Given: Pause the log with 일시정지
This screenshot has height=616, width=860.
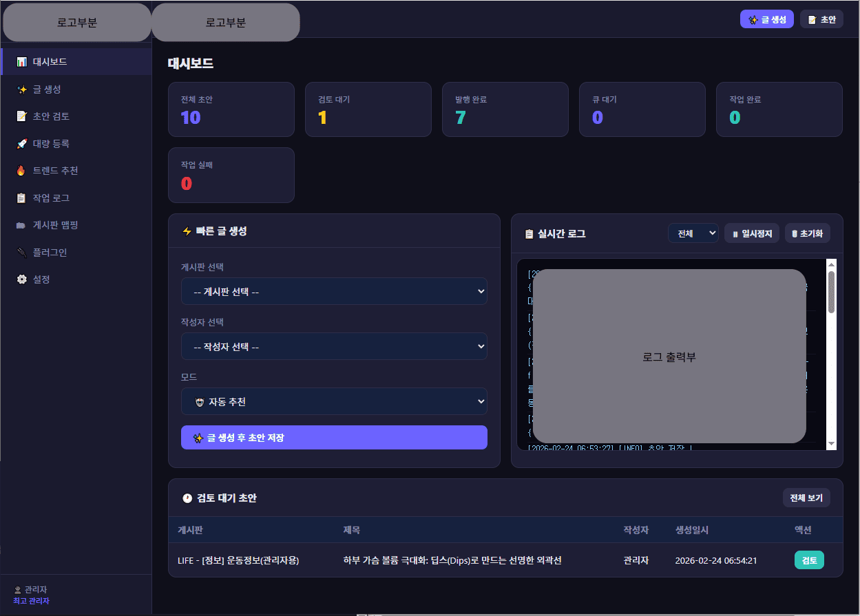Looking at the screenshot, I should pos(751,233).
